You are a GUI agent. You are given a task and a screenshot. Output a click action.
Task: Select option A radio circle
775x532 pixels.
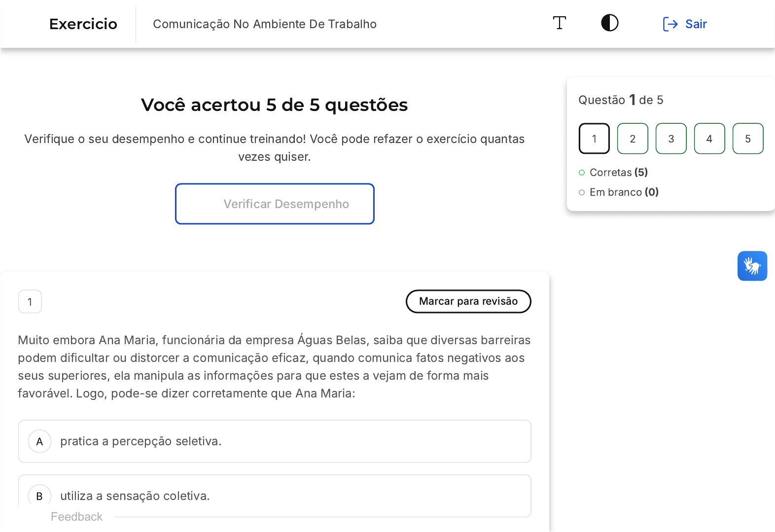pos(40,441)
